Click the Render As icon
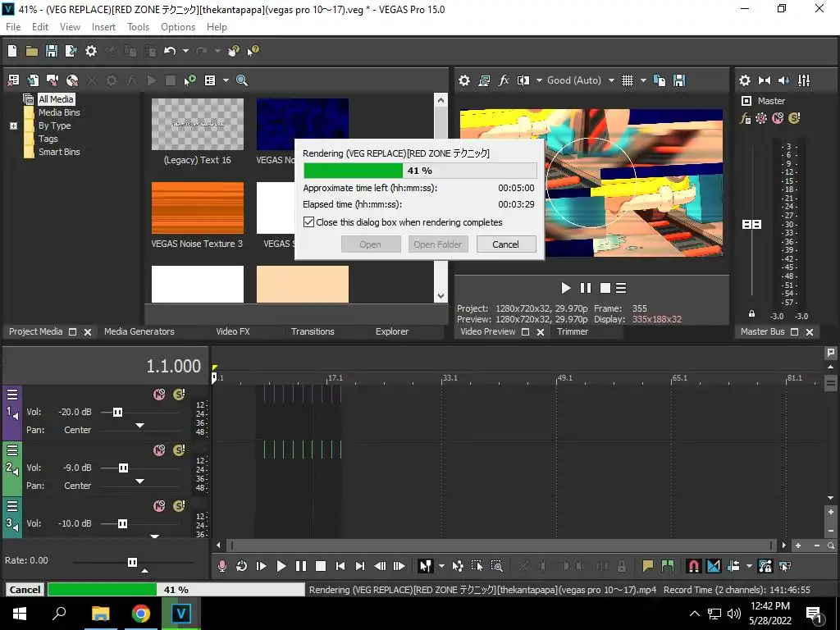The height and width of the screenshot is (630, 840). (71, 51)
